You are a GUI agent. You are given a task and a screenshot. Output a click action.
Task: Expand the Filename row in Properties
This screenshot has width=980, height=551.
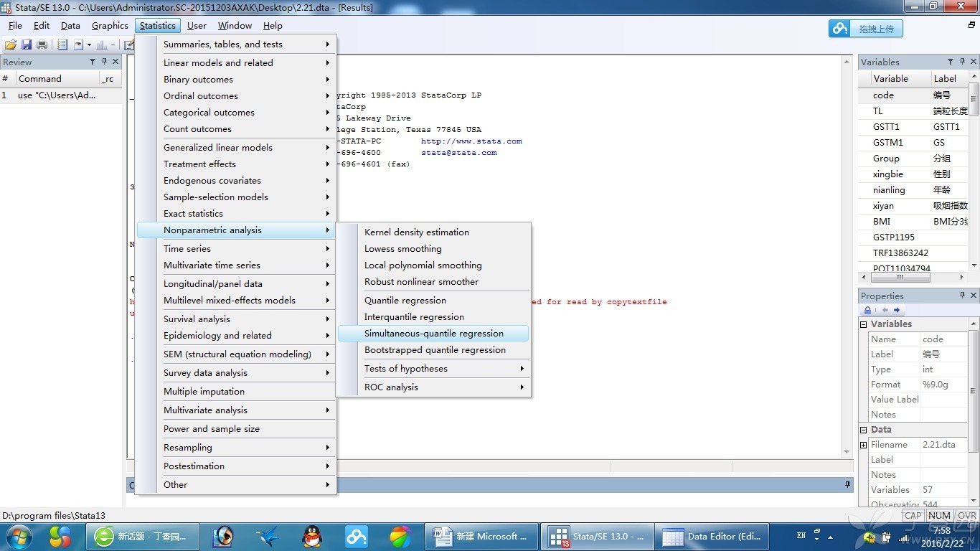864,445
